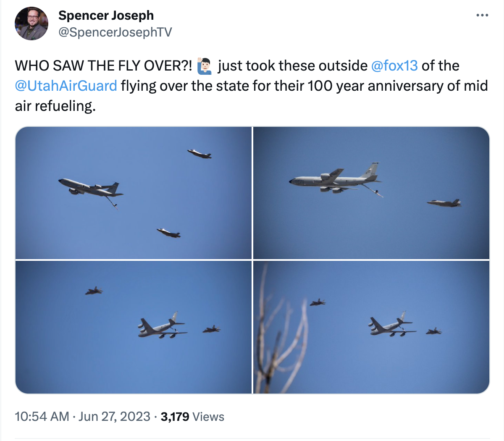
Task: Open Spencer Joseph's profile picture
Action: tap(31, 24)
